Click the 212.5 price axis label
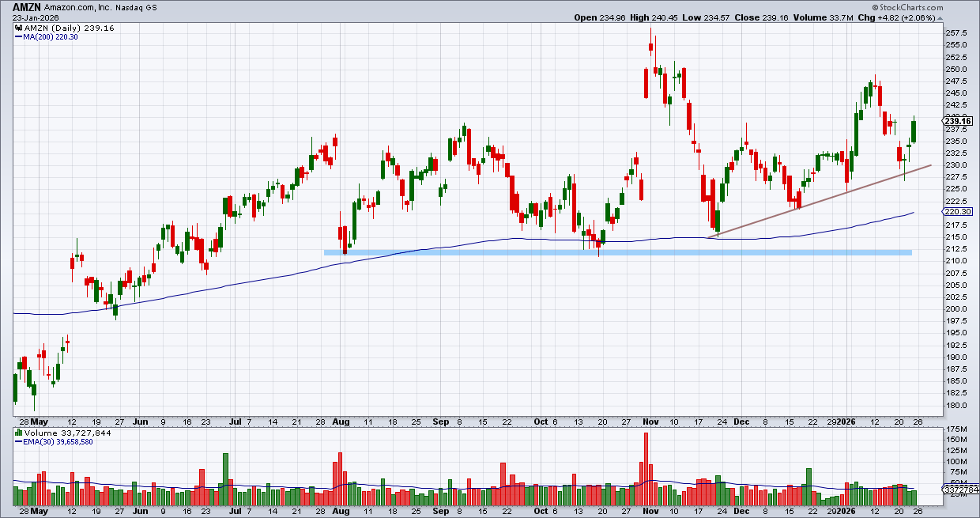 point(955,249)
